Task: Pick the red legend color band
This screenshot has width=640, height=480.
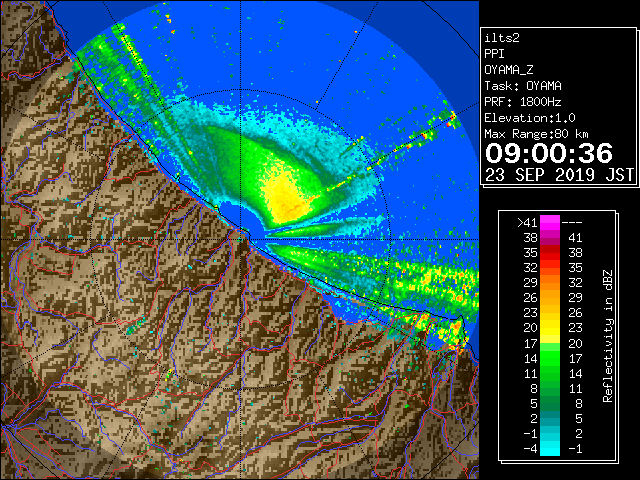Action: (x=550, y=253)
